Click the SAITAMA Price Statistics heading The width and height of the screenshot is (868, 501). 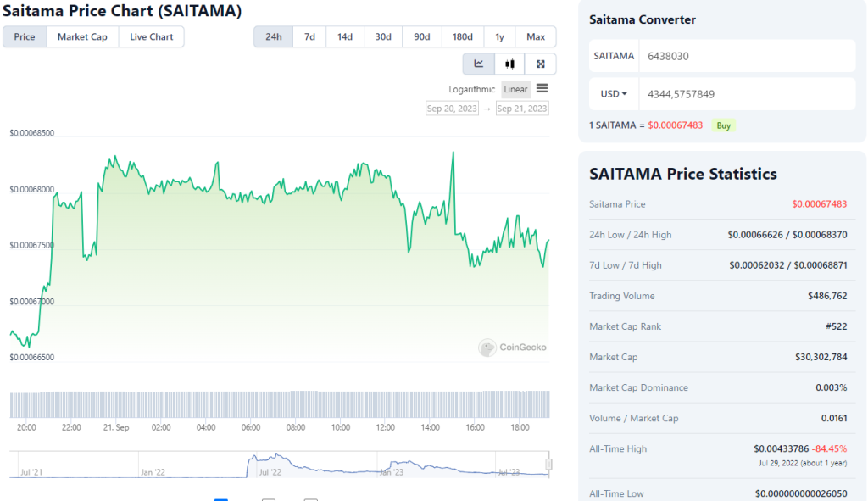coord(683,175)
